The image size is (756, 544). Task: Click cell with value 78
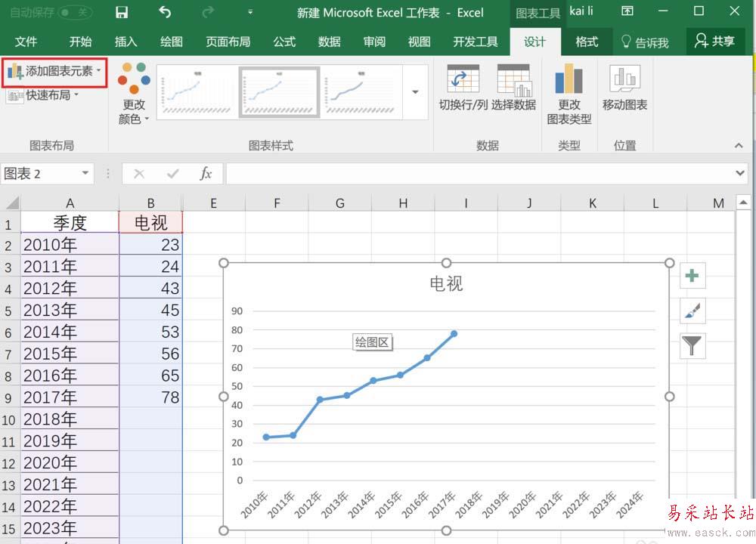coord(151,397)
